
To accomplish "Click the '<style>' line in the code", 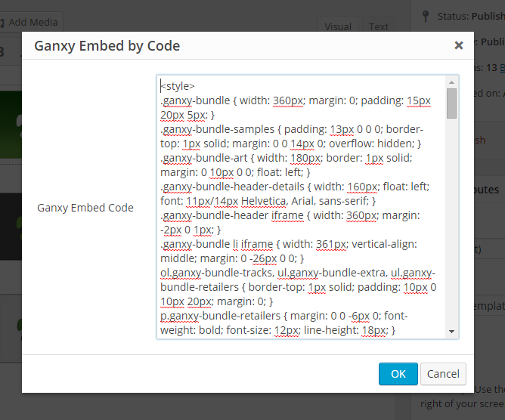I will (x=178, y=86).
